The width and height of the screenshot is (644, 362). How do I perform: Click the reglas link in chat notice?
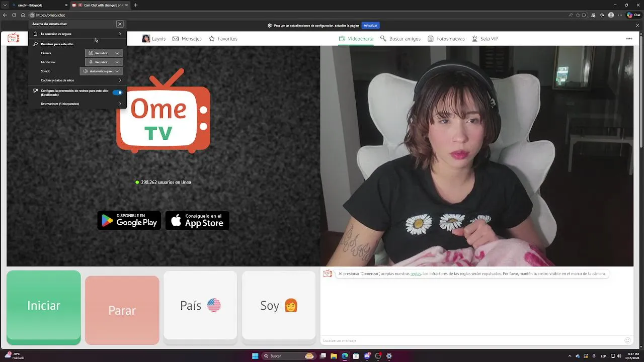pos(416,274)
